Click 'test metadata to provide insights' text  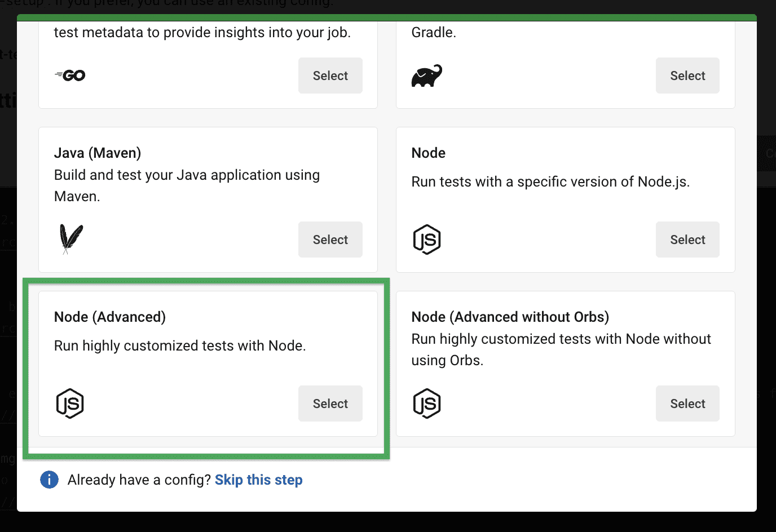[x=202, y=32]
